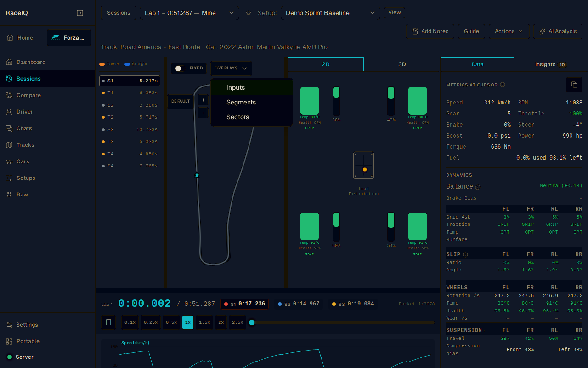Image resolution: width=588 pixels, height=368 pixels.
Task: Open the Dashboard page
Action: pyautogui.click(x=48, y=62)
